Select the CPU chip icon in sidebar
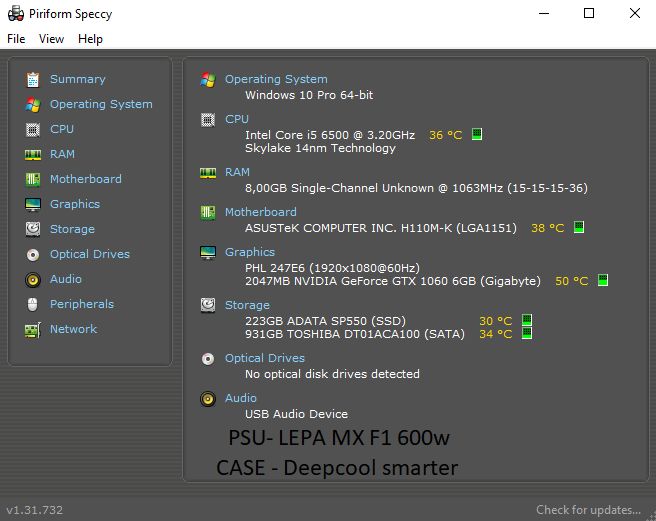Screen dimensions: 656x521 click(x=33, y=129)
